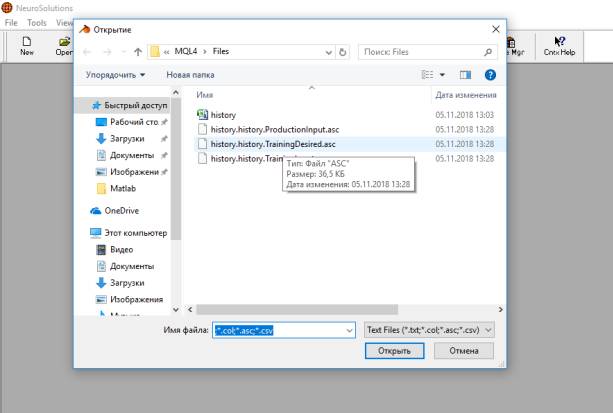This screenshot has width=613, height=413.
Task: Open the File menu
Action: click(10, 22)
